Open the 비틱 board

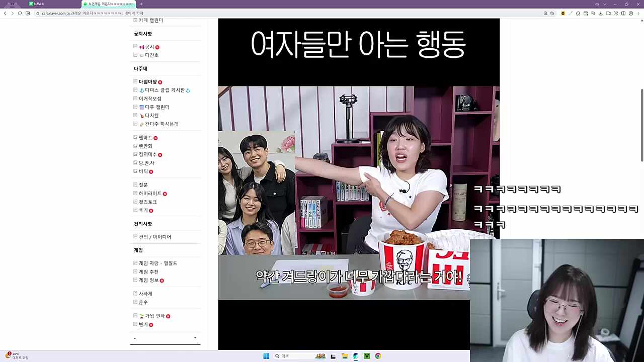(x=143, y=171)
